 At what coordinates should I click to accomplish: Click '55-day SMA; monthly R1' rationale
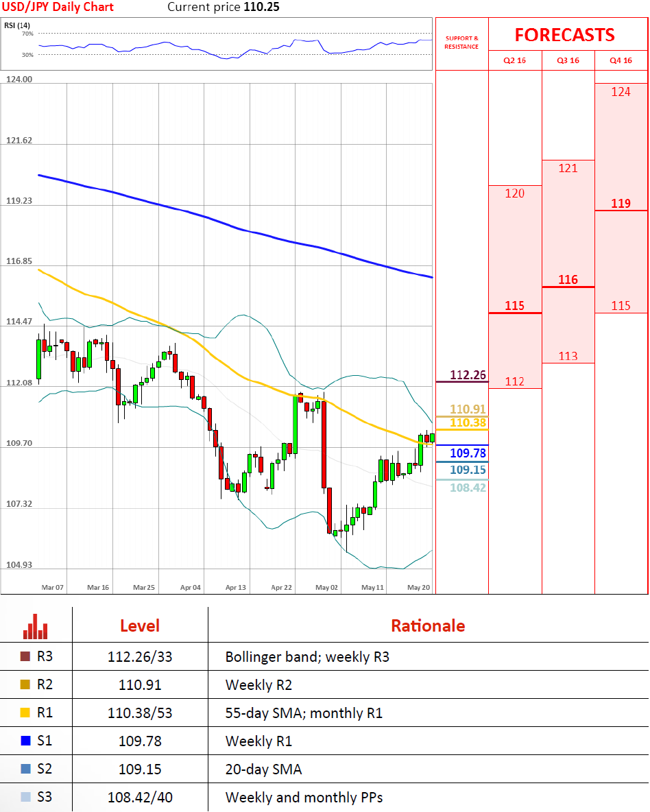[304, 713]
